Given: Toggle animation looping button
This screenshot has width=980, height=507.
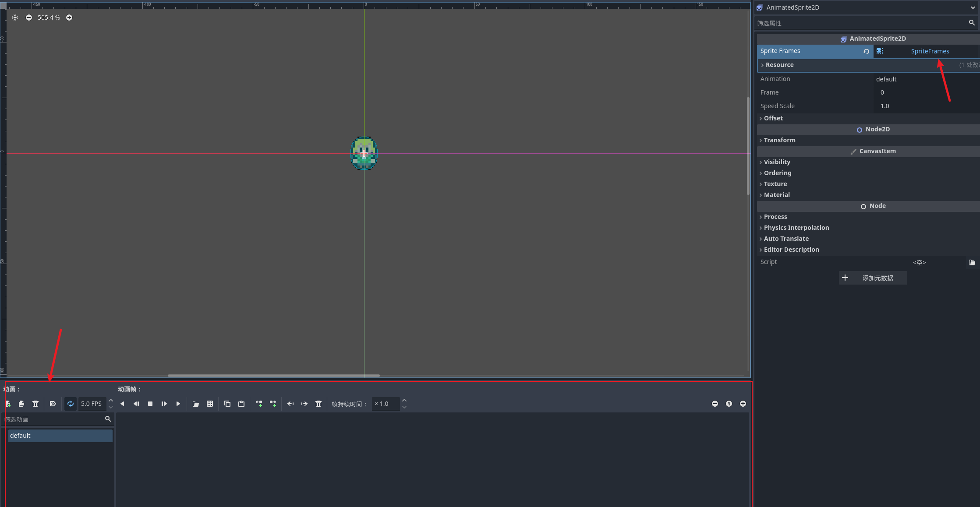Looking at the screenshot, I should click(x=71, y=404).
